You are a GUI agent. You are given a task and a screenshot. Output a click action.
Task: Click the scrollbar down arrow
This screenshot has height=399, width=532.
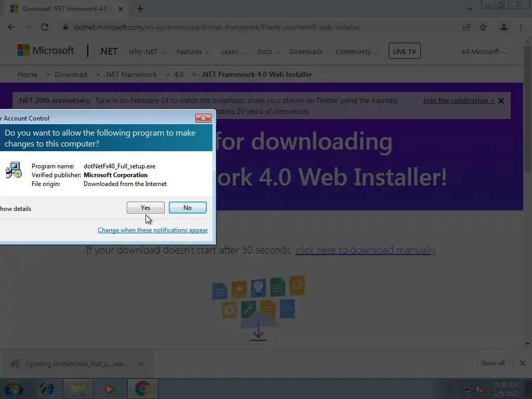coord(528,344)
